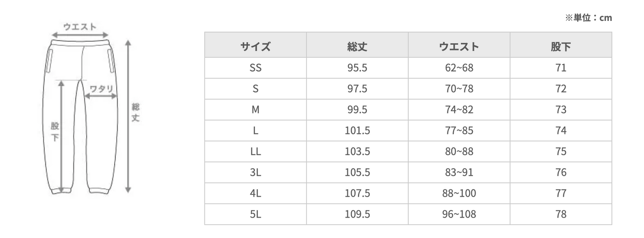Click the ※単位：cm unit note

click(588, 18)
